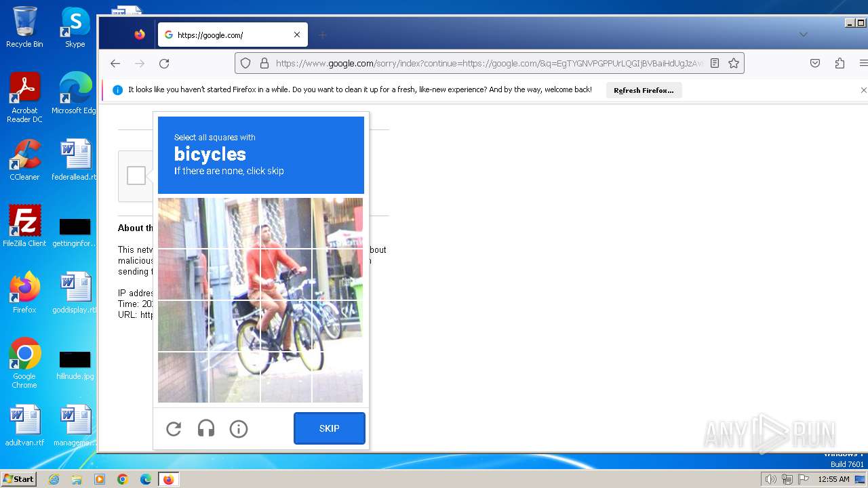Expand the list all tabs chevron
The height and width of the screenshot is (488, 868).
point(804,35)
